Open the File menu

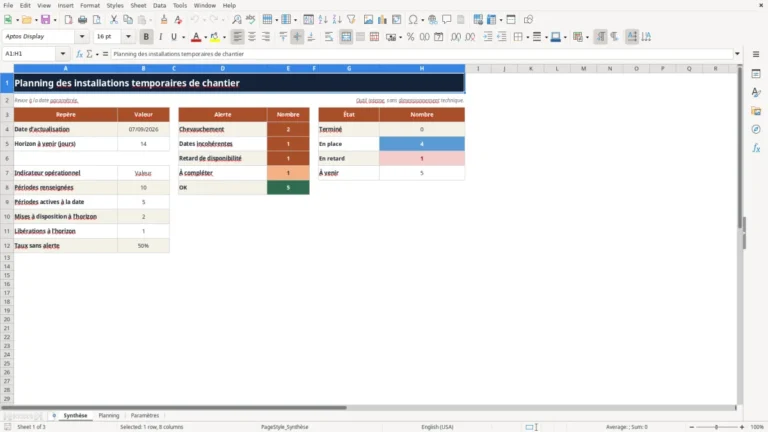(8, 5)
